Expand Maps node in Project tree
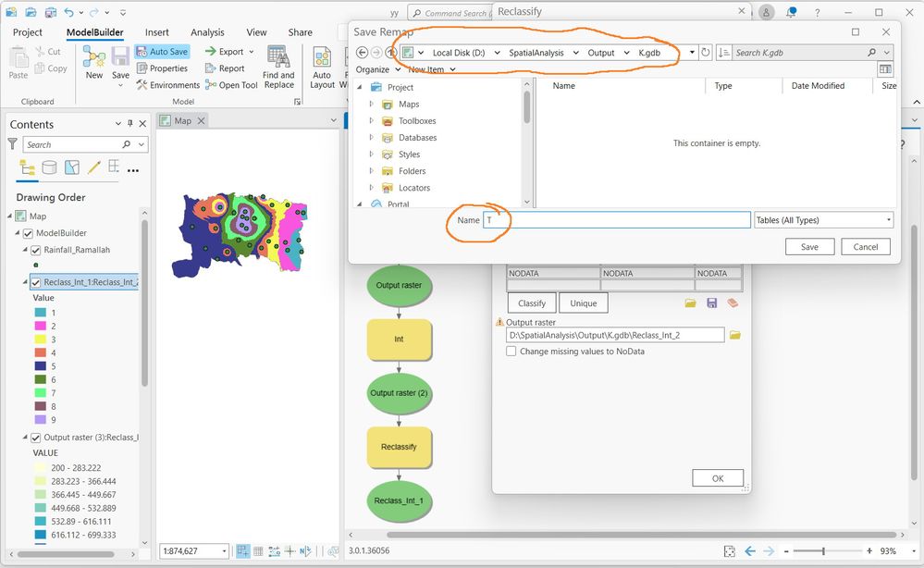 click(x=371, y=104)
